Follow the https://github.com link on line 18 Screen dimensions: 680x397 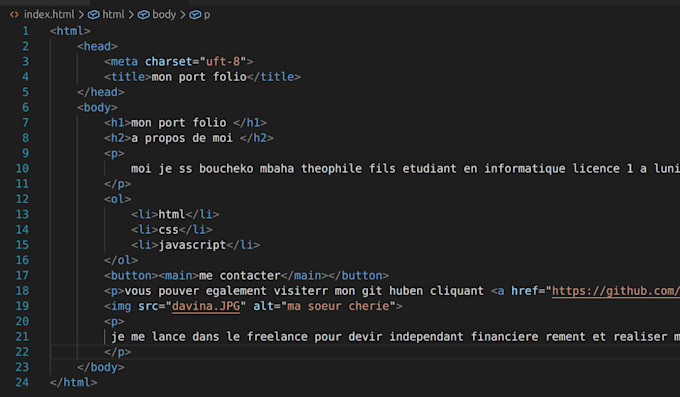click(x=616, y=291)
